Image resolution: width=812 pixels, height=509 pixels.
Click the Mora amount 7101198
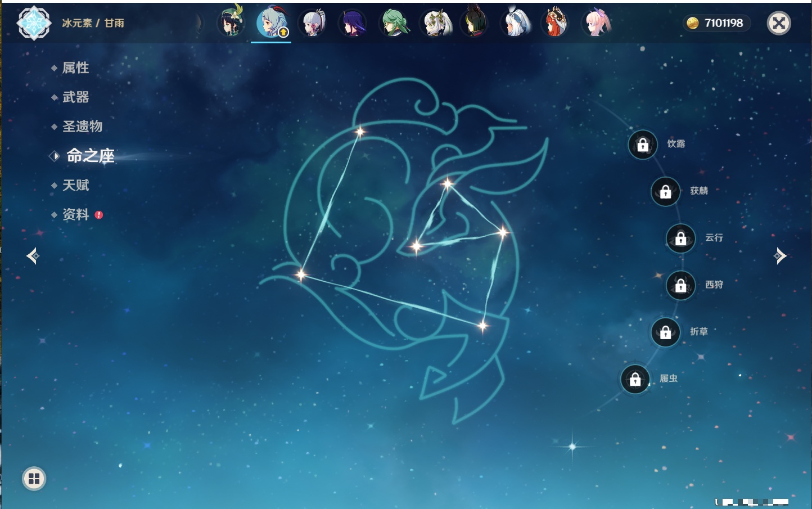[724, 23]
